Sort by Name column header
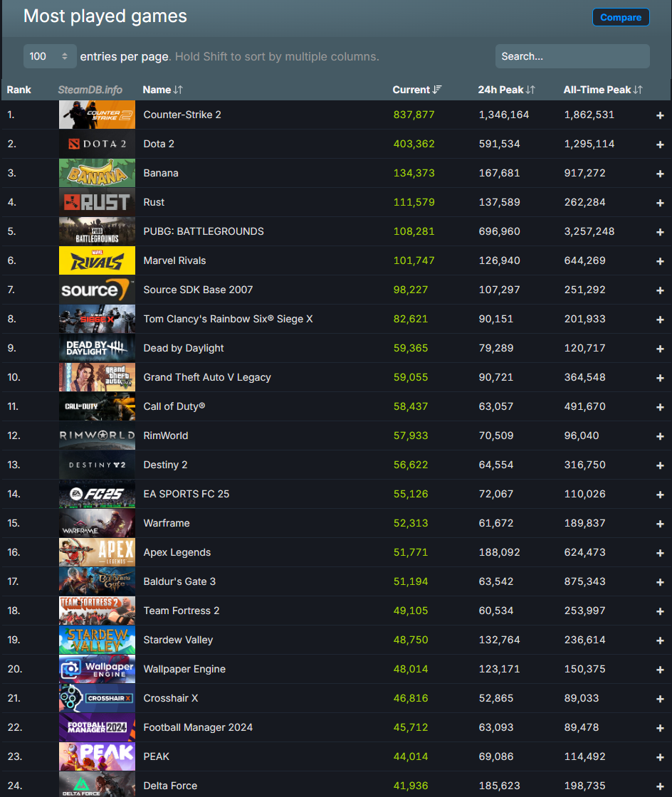 click(x=162, y=90)
